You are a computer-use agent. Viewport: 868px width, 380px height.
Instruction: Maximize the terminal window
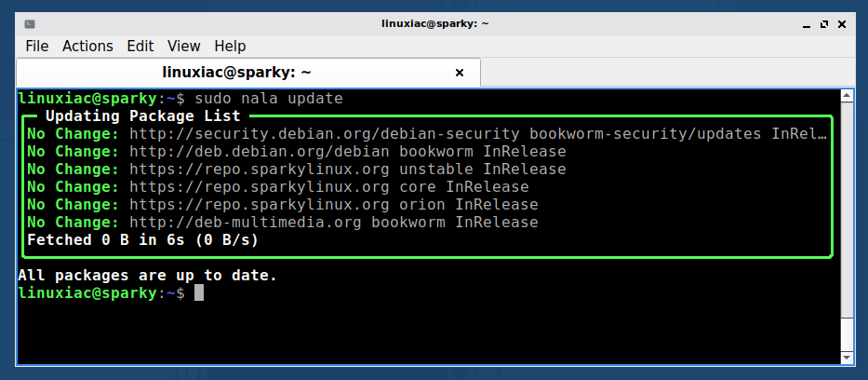[824, 24]
